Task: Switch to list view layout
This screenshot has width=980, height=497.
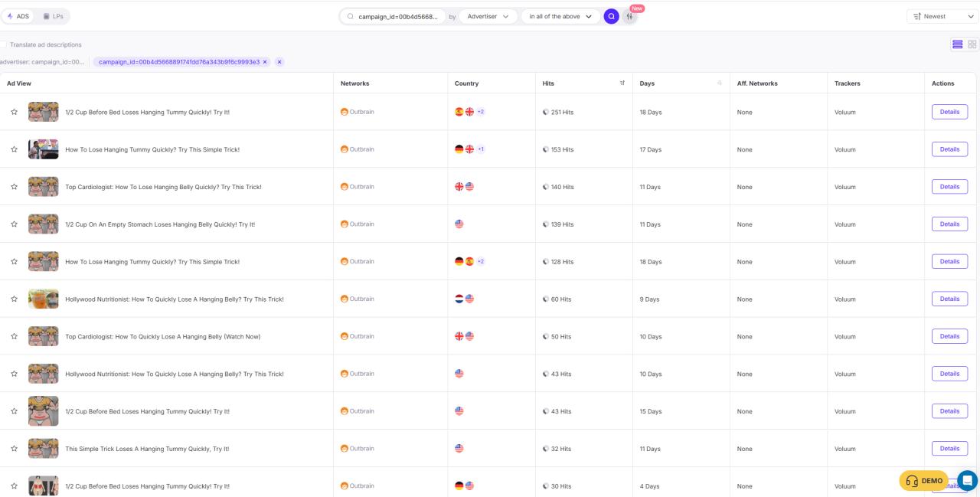Action: [x=957, y=44]
